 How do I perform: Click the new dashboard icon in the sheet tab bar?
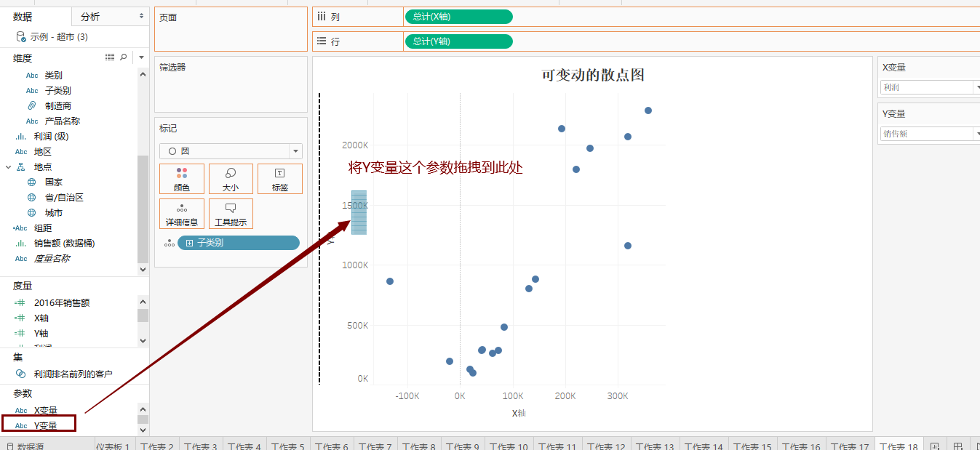pos(958,446)
